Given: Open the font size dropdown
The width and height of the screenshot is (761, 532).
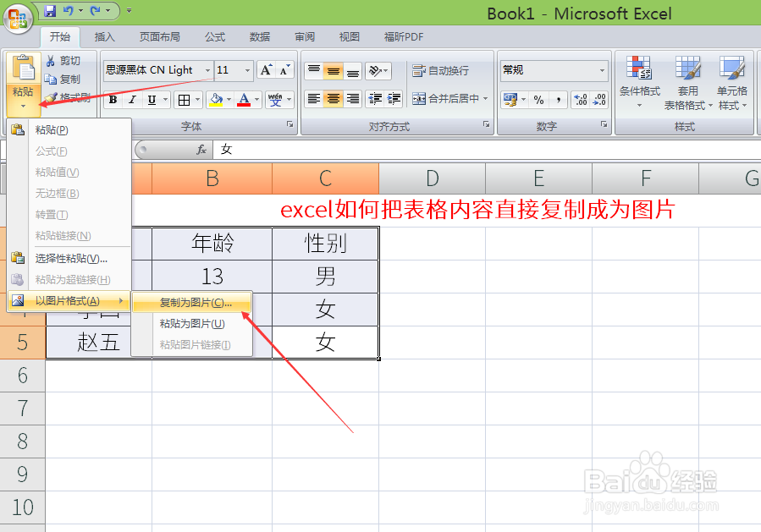Looking at the screenshot, I should 247,70.
